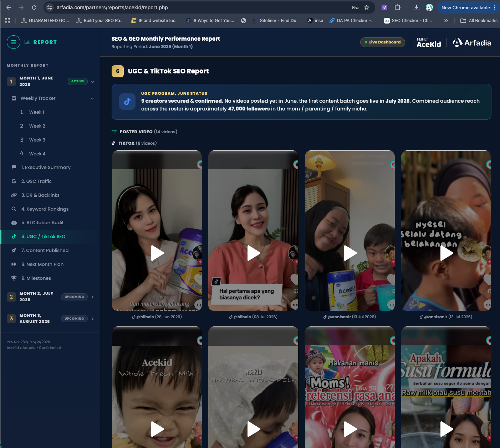Screen dimensions: 500x448
Task: Click the Live Dashboard button
Action: [383, 42]
